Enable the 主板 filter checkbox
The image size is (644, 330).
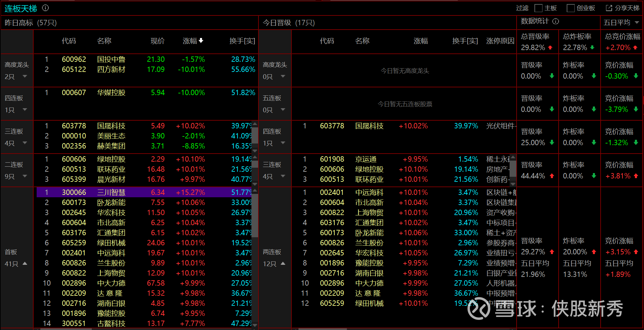coord(538,8)
